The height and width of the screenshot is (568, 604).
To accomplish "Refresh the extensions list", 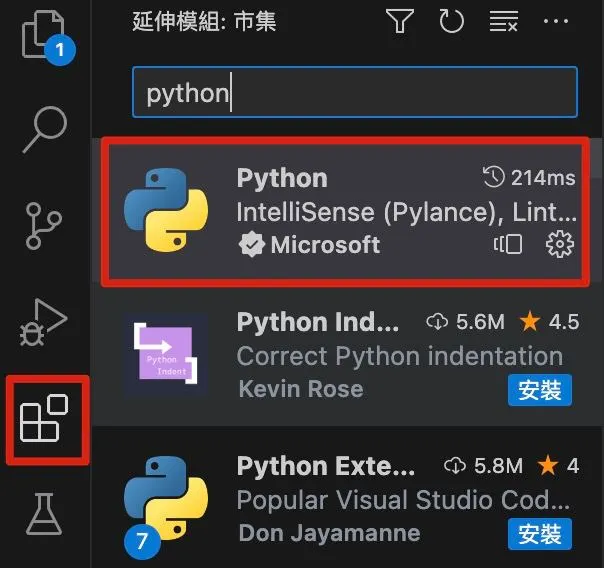I will (x=450, y=20).
